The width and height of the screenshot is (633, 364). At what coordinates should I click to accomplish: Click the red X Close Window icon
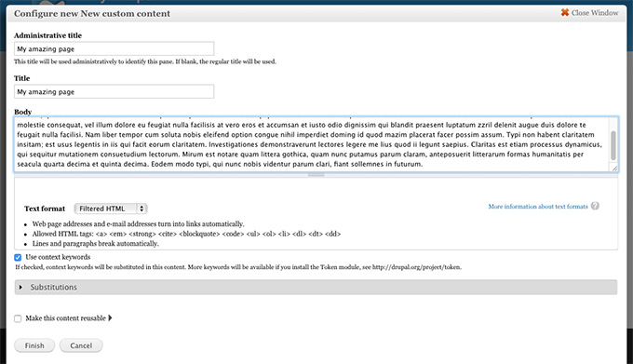point(565,12)
